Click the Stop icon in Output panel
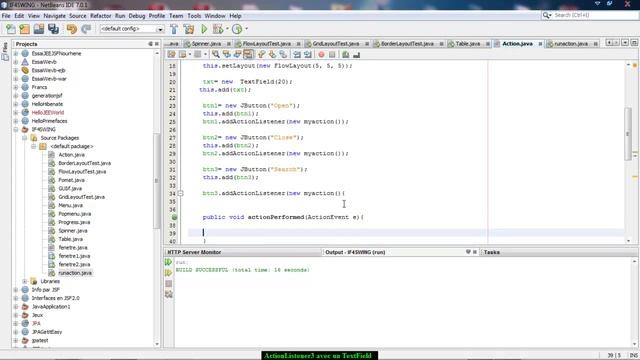640x360 pixels. [x=169, y=284]
